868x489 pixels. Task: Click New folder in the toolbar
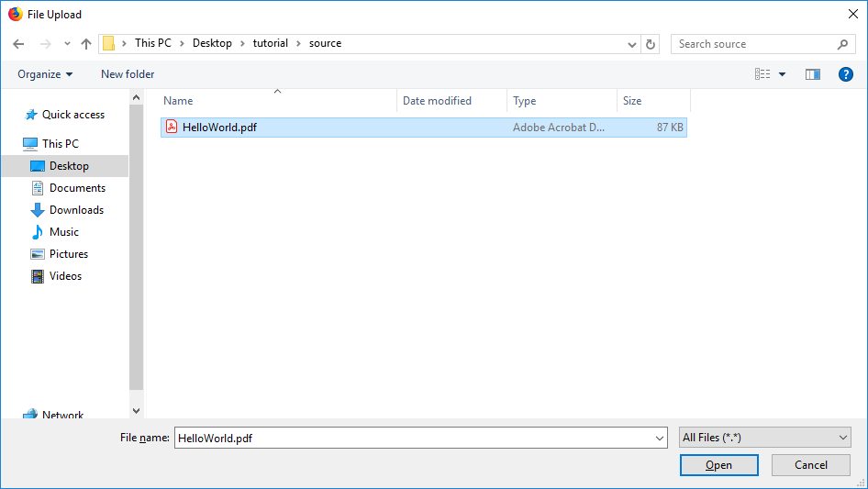(x=128, y=74)
